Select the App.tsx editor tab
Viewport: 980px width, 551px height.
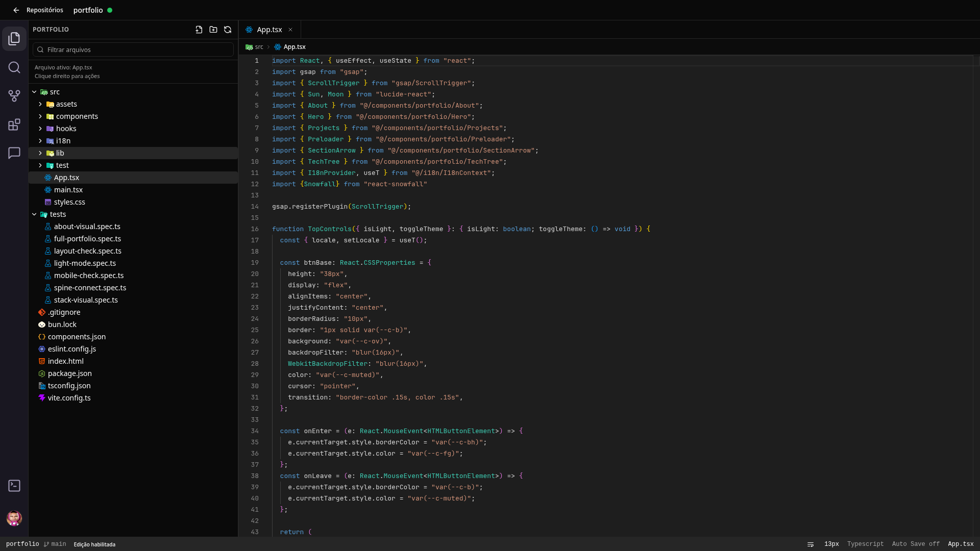[269, 30]
